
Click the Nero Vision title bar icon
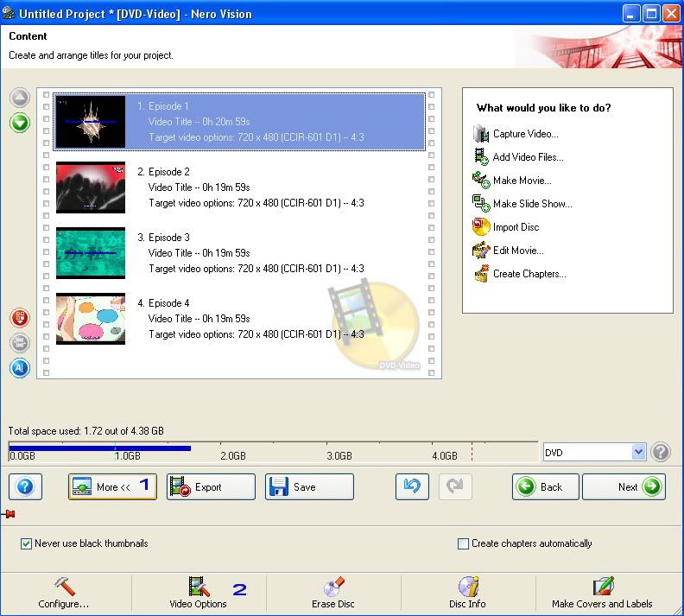click(x=9, y=14)
